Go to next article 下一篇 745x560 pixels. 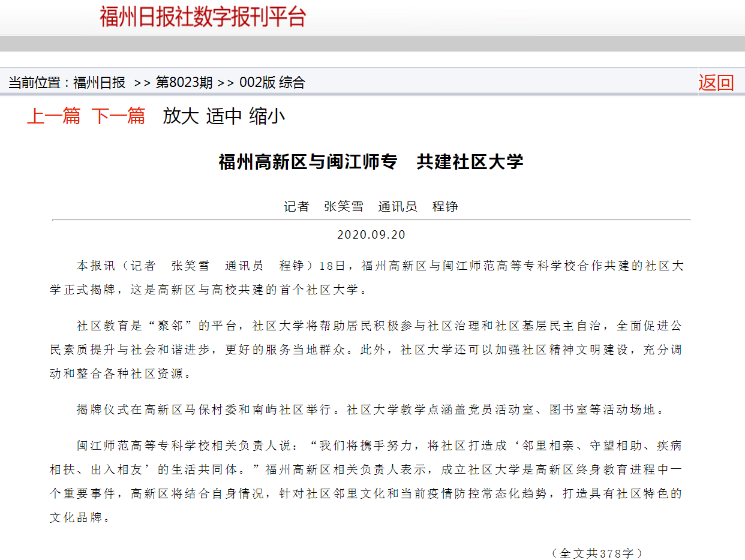118,116
